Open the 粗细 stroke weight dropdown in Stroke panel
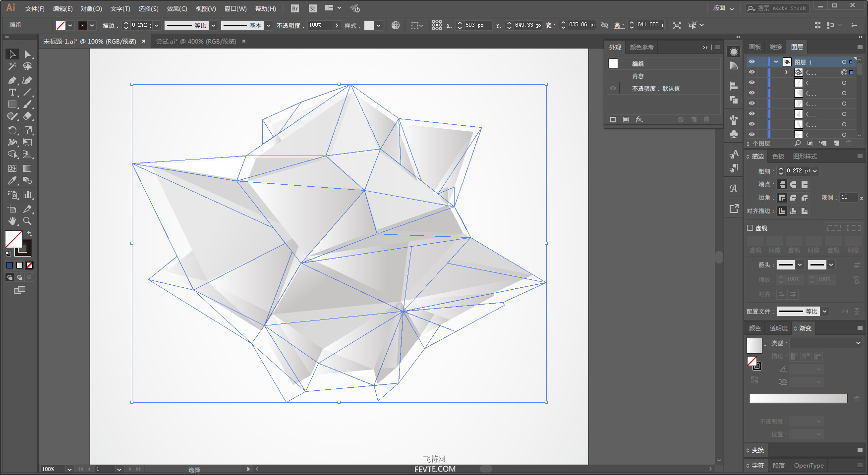This screenshot has width=868, height=475. 815,171
